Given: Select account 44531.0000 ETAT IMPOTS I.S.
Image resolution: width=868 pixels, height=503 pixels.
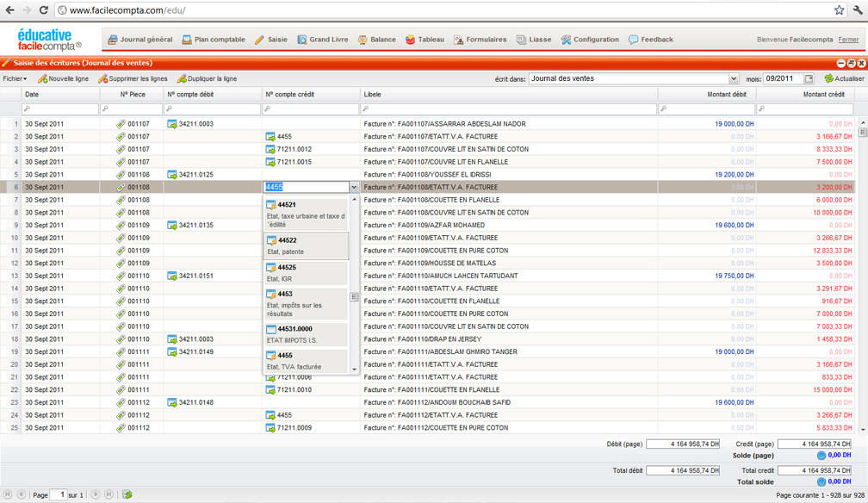Looking at the screenshot, I should point(307,334).
